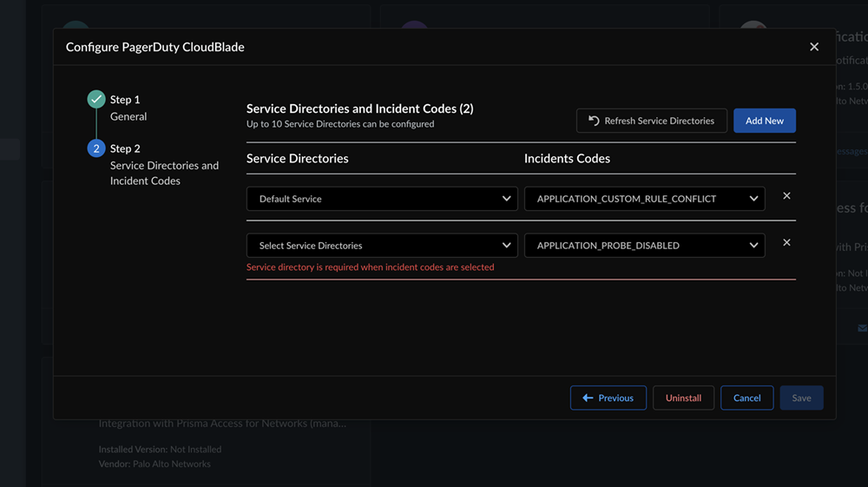Click the Step 2 numbered circle icon
868x487 pixels.
pyautogui.click(x=96, y=148)
